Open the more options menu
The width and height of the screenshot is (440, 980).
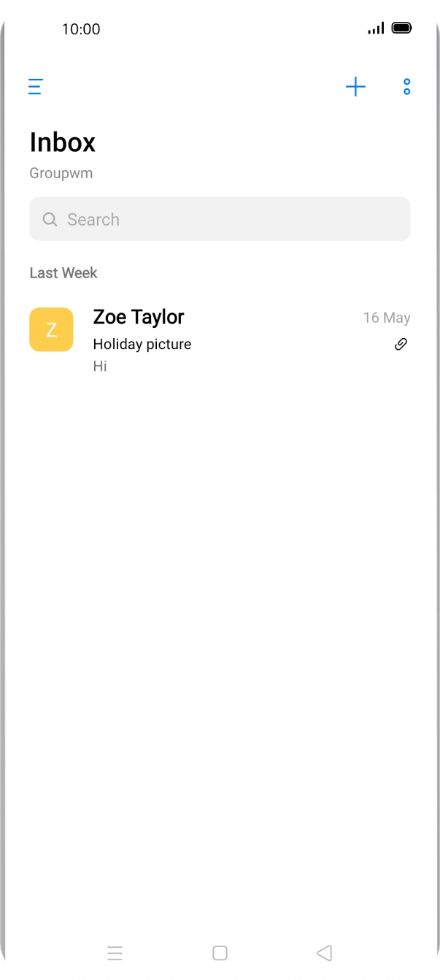click(406, 87)
